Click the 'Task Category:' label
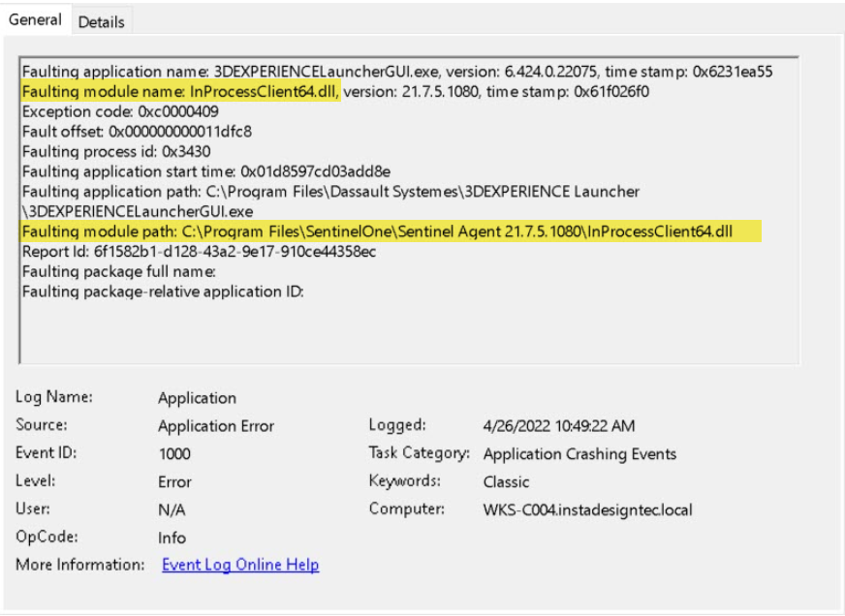 pyautogui.click(x=419, y=453)
